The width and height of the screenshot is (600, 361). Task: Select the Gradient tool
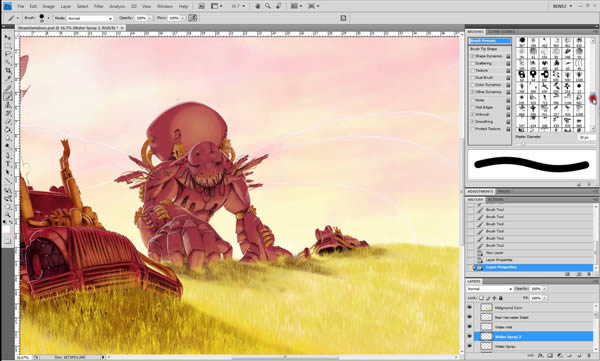pyautogui.click(x=8, y=130)
